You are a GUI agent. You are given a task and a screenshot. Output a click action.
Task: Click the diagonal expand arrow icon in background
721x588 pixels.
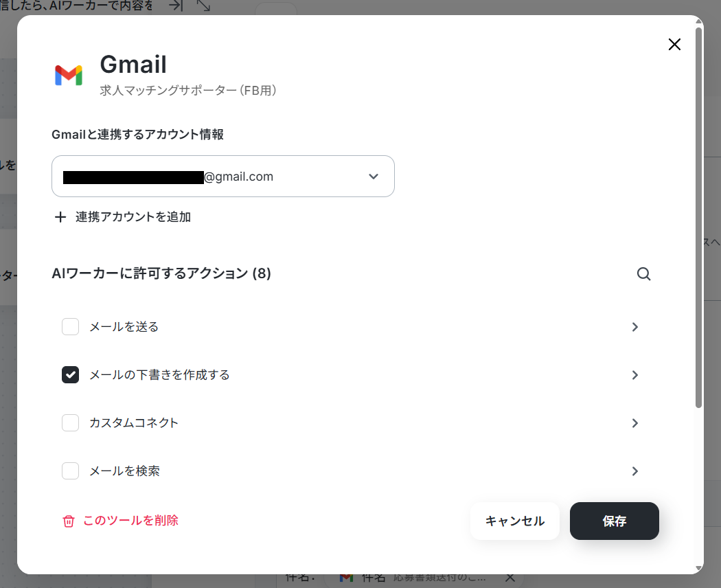[x=203, y=5]
